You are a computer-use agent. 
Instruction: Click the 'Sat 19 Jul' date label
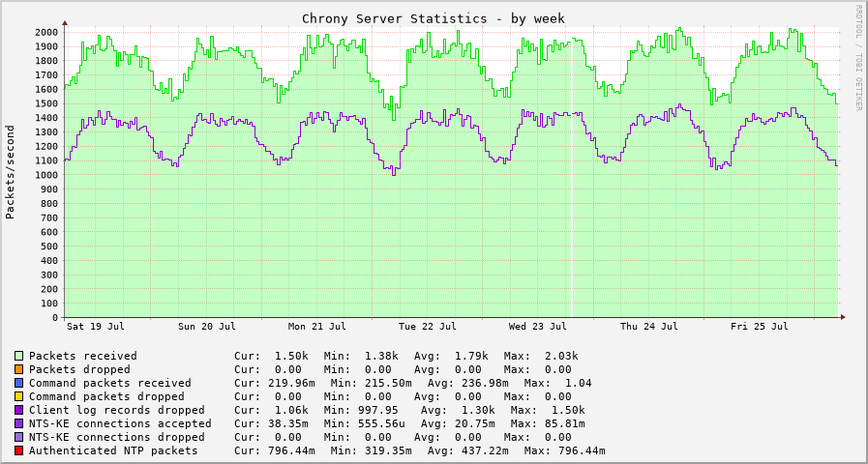click(x=95, y=327)
